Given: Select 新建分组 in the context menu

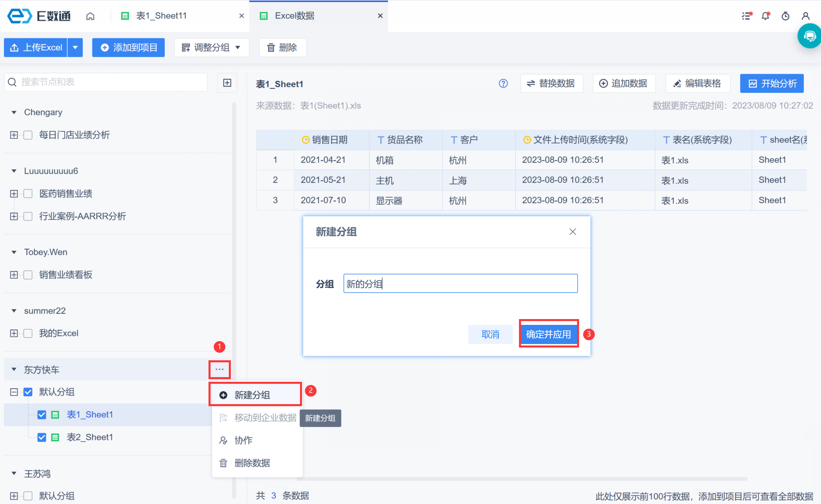Looking at the screenshot, I should click(252, 395).
